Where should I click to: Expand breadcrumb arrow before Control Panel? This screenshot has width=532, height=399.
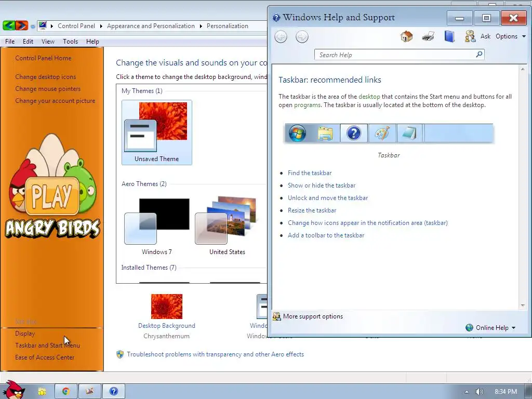(x=52, y=26)
